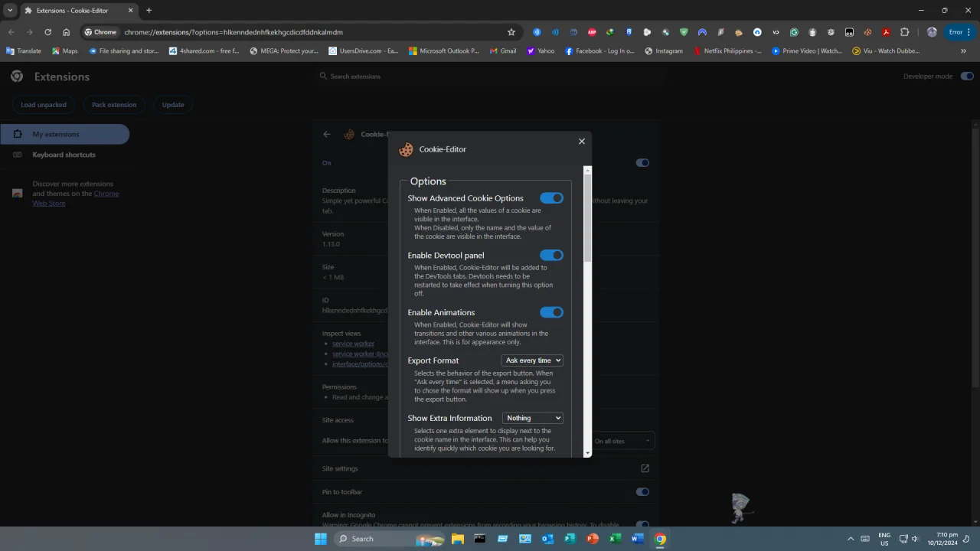Click the Windows taskbar Search box
980x551 pixels.
point(389,539)
